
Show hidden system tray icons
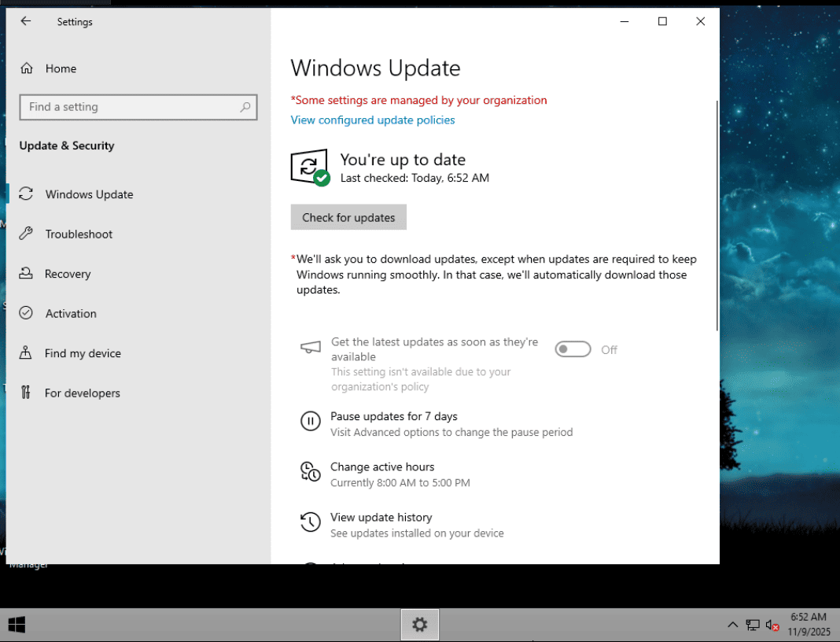[x=732, y=625]
